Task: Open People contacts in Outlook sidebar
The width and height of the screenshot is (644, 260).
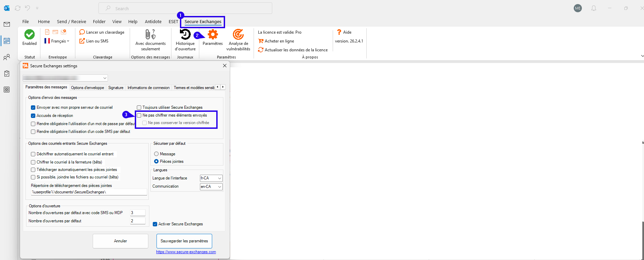Action: tap(7, 57)
